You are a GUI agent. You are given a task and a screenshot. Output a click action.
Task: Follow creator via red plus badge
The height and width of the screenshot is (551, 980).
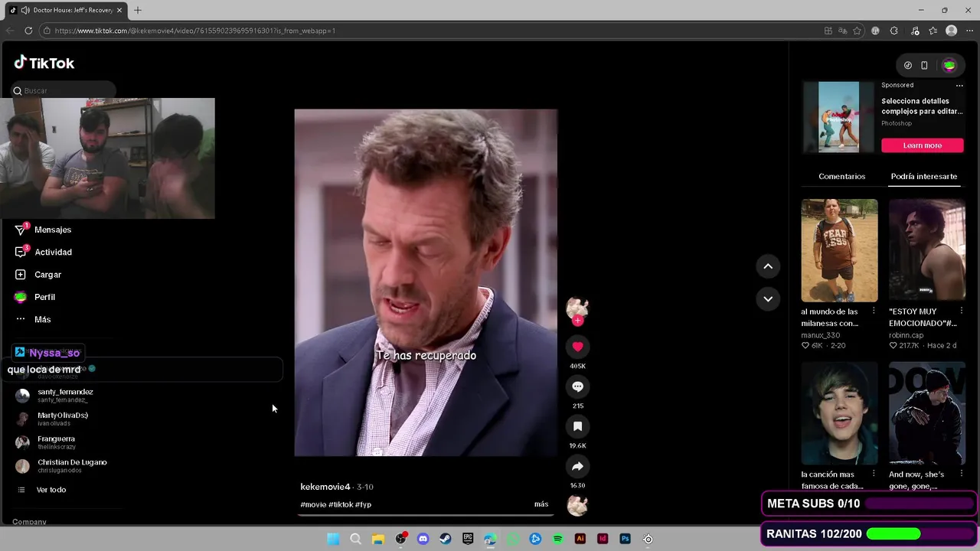click(577, 321)
